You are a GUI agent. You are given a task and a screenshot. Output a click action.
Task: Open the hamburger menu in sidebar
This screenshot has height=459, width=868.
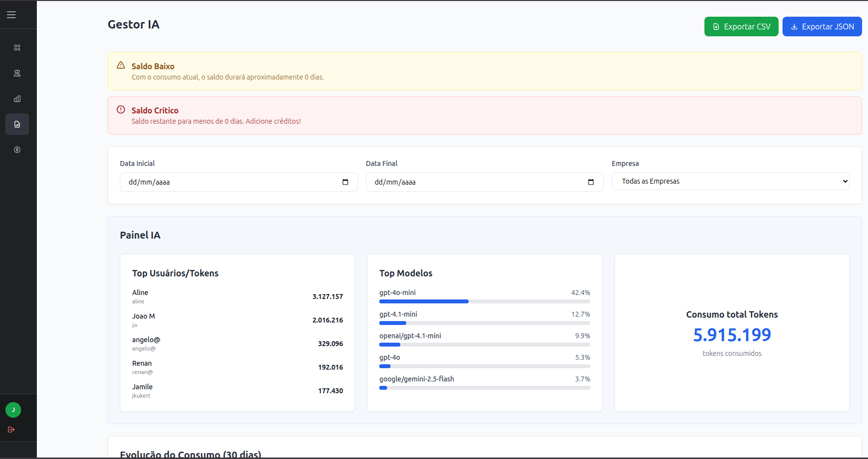click(11, 15)
